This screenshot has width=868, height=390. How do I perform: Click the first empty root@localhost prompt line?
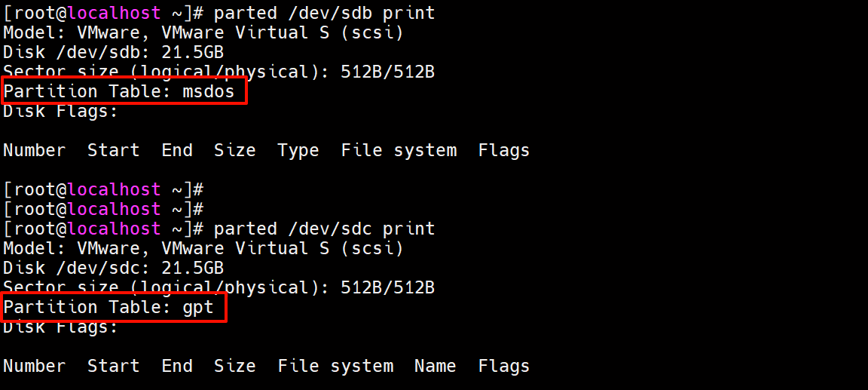click(103, 189)
